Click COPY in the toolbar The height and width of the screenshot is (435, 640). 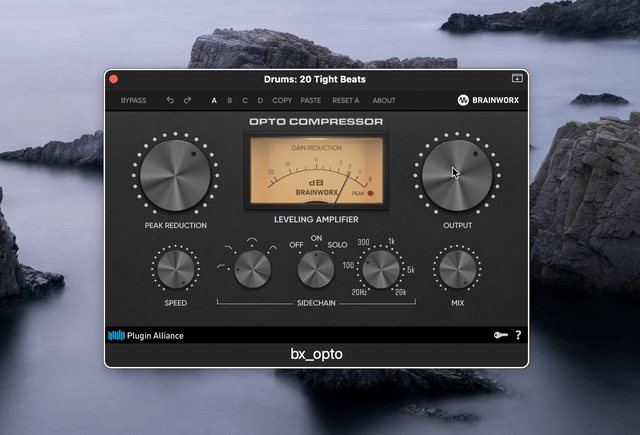pyautogui.click(x=282, y=100)
